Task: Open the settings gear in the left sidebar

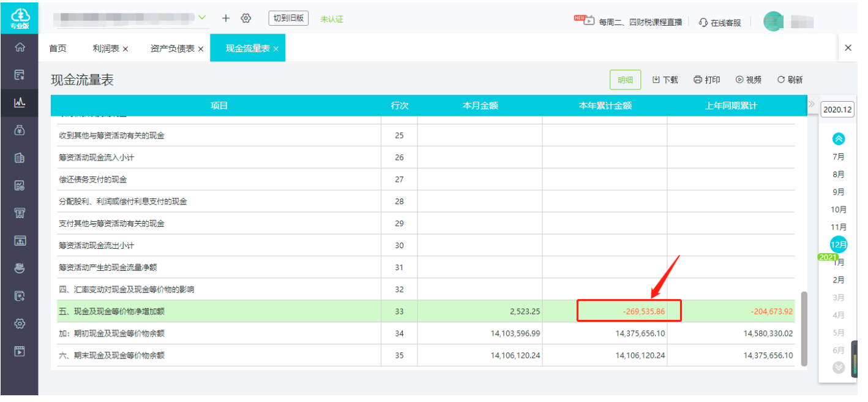Action: (x=20, y=324)
